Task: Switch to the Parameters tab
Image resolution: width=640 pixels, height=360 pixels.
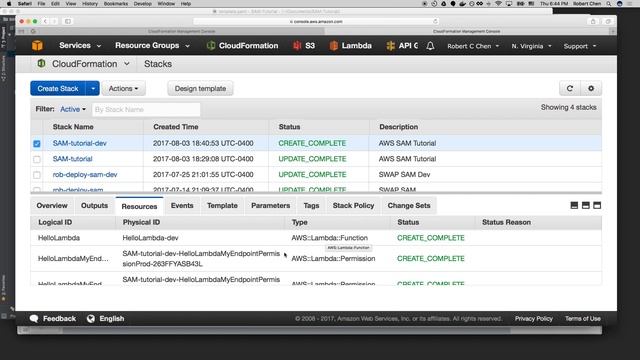Action: pyautogui.click(x=271, y=206)
